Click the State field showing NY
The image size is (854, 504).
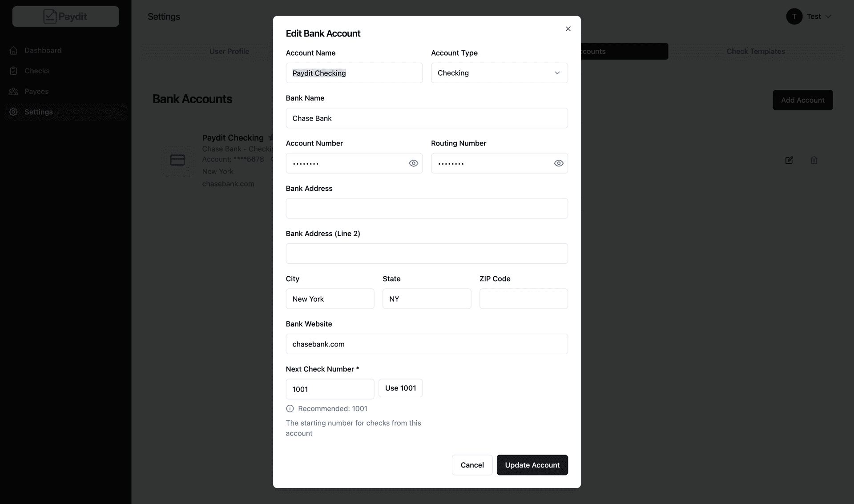[x=427, y=299]
